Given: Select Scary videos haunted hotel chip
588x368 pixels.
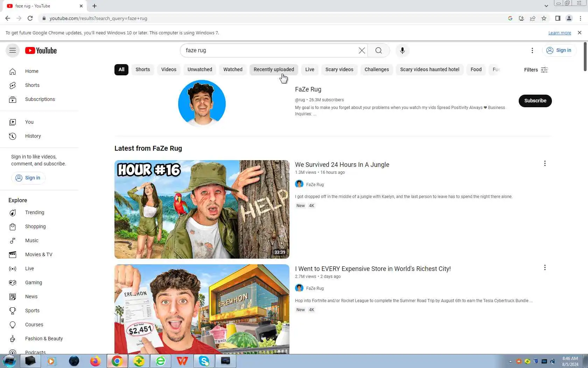Looking at the screenshot, I should [430, 69].
